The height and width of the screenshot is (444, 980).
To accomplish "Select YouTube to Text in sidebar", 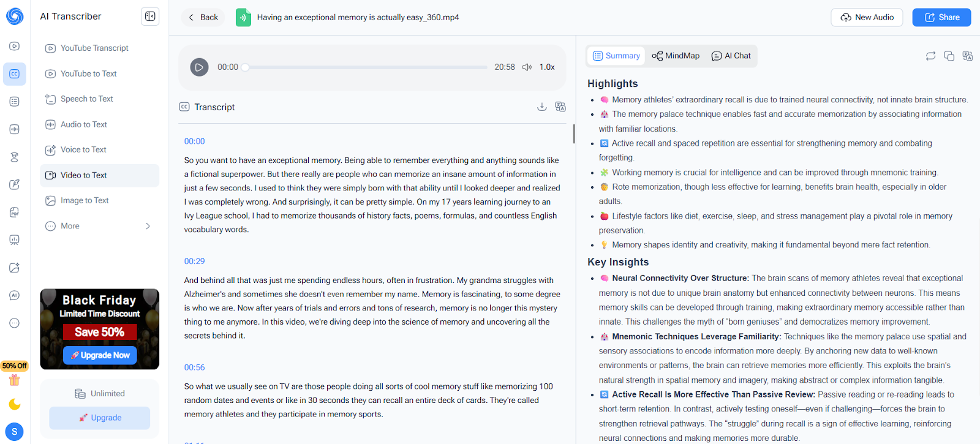I will [88, 73].
